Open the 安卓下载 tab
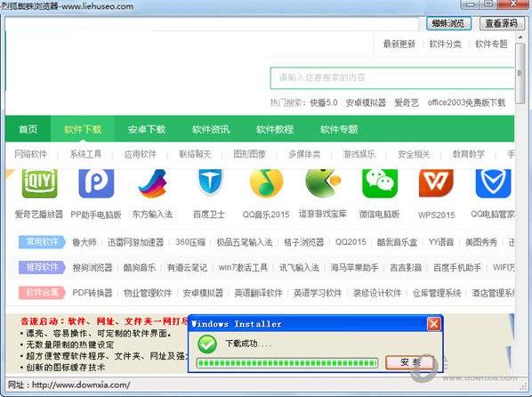532x397 pixels. (x=147, y=129)
